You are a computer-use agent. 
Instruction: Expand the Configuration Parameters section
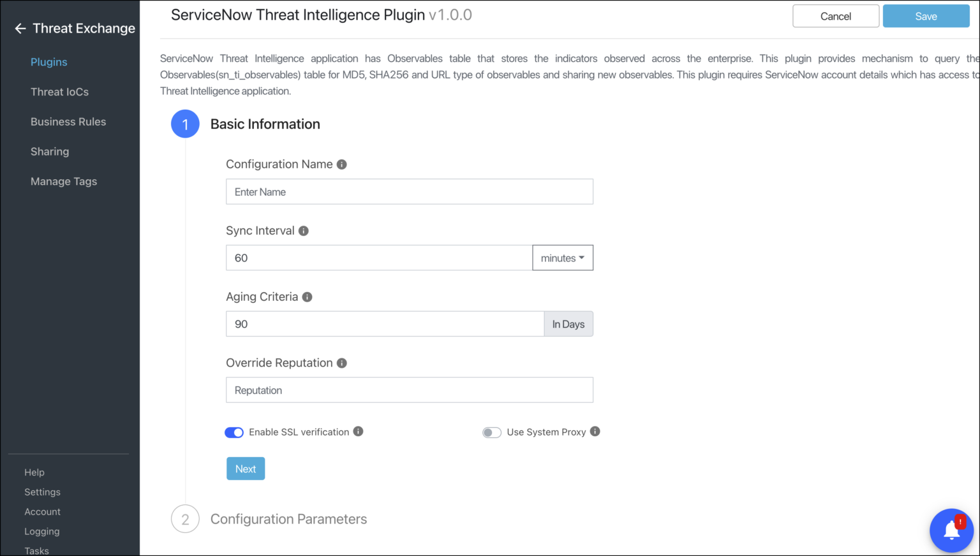(x=288, y=519)
